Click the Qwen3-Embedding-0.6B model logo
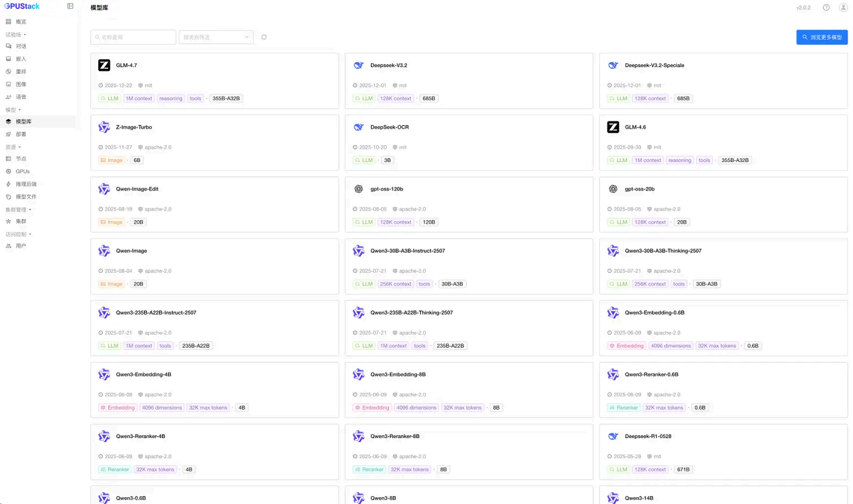This screenshot has width=853, height=504. point(613,313)
